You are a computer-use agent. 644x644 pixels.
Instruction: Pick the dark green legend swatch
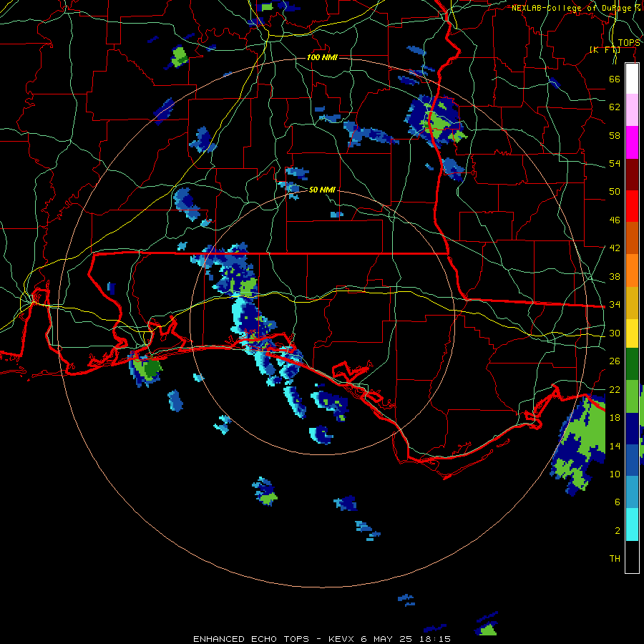632,364
